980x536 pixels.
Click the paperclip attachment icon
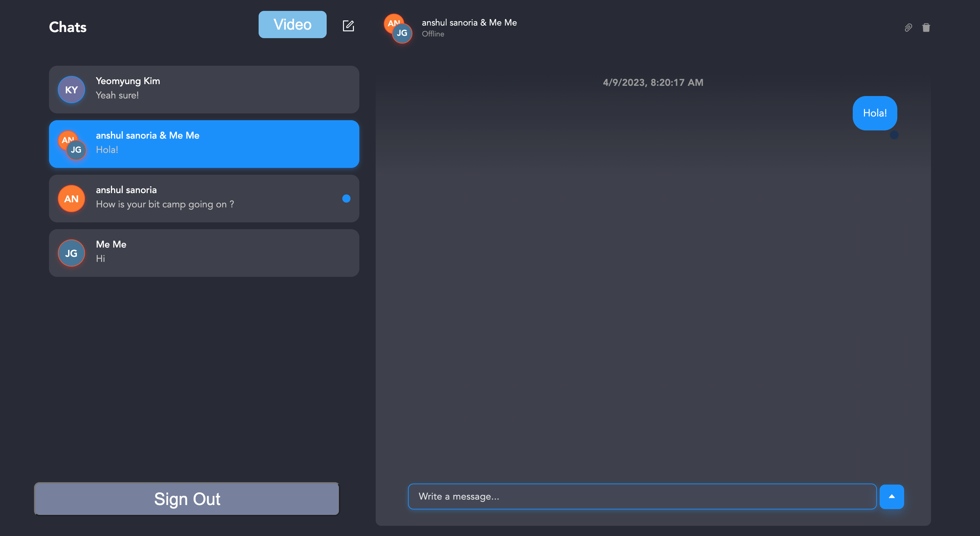pos(908,27)
